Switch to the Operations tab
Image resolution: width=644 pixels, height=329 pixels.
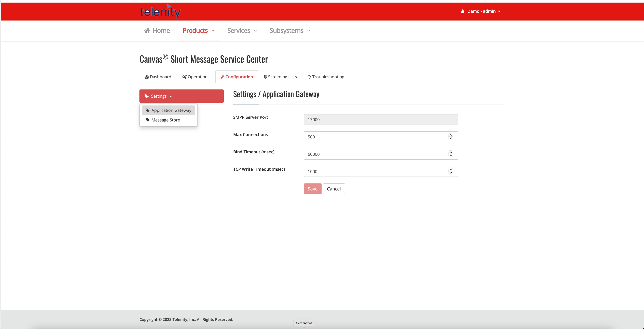tap(196, 77)
